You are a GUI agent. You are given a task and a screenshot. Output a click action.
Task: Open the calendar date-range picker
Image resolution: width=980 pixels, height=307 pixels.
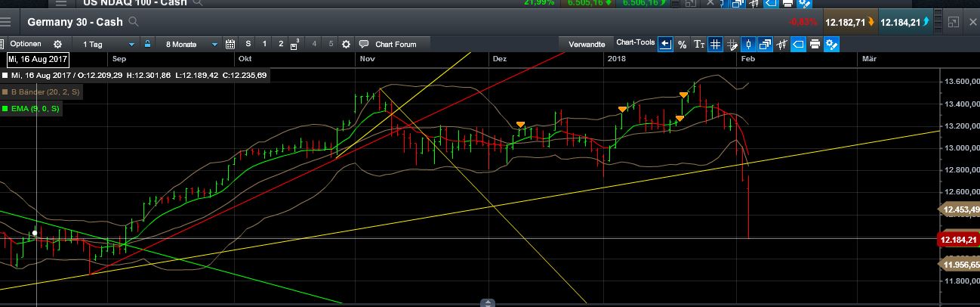click(232, 45)
